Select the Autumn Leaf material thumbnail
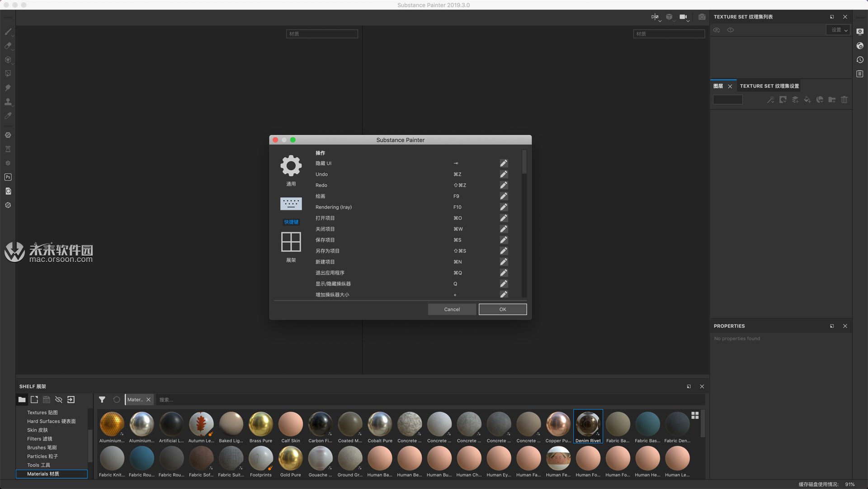The image size is (868, 489). click(x=201, y=427)
